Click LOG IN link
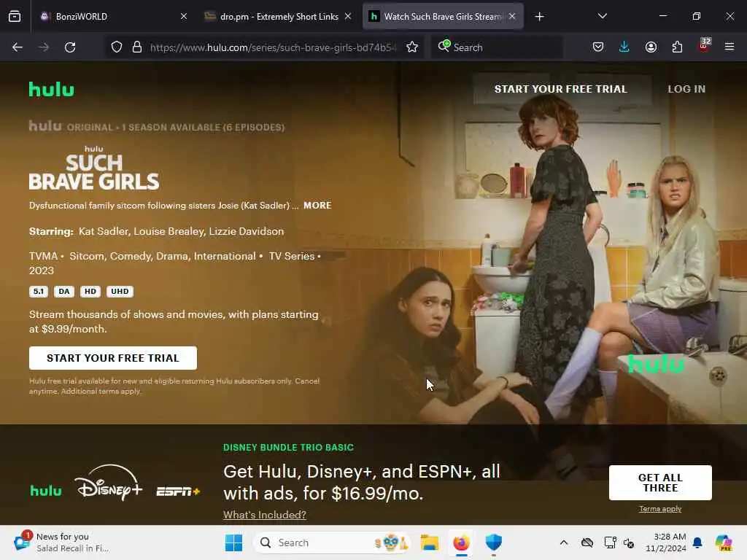Image resolution: width=747 pixels, height=560 pixels. click(x=686, y=89)
